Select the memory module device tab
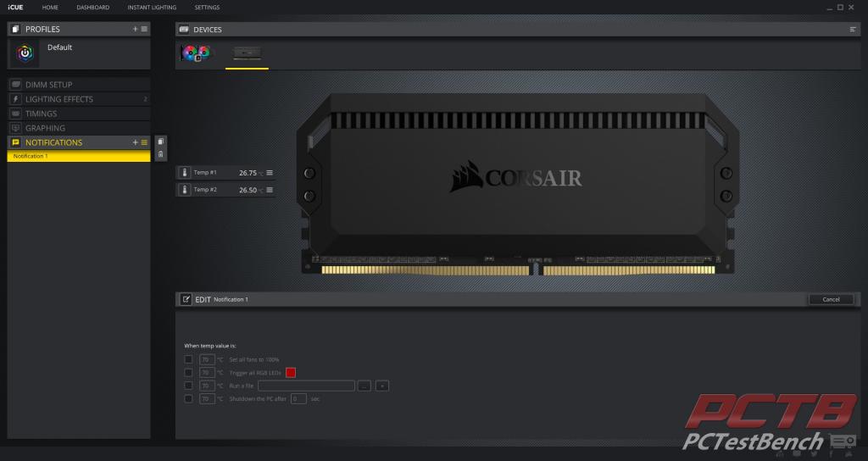The height and width of the screenshot is (461, 868). (247, 53)
